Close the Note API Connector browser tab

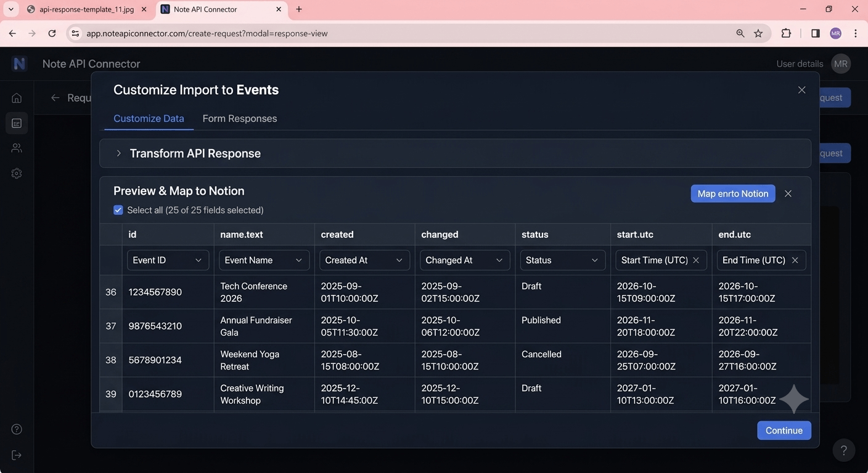pyautogui.click(x=279, y=9)
